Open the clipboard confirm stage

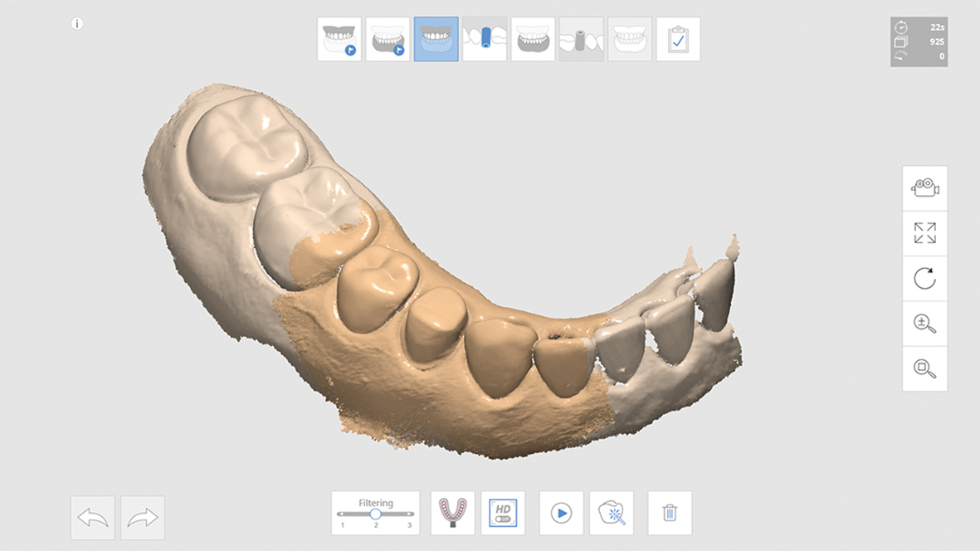[x=678, y=39]
